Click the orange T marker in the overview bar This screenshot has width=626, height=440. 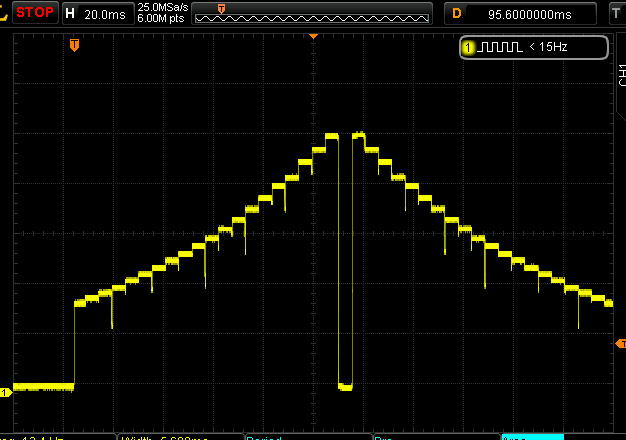[x=221, y=8]
